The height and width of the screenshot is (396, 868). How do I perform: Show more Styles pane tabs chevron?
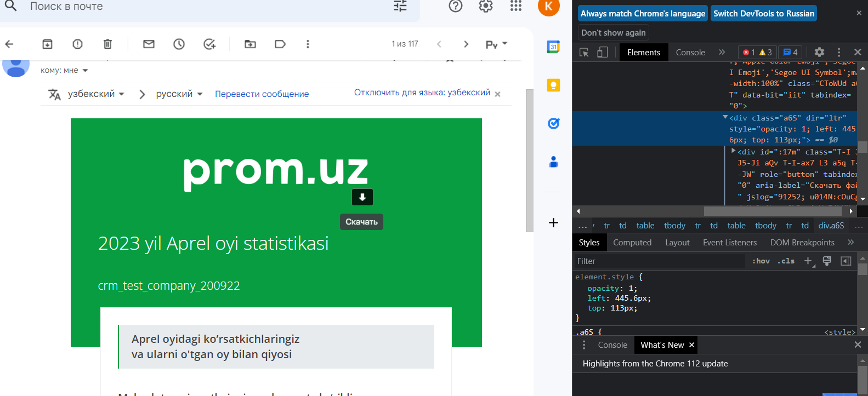[850, 242]
